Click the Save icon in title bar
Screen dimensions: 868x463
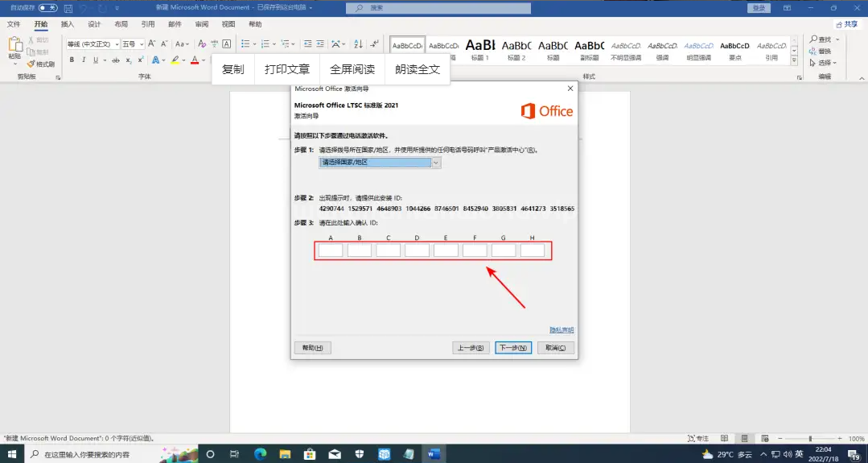click(x=68, y=8)
